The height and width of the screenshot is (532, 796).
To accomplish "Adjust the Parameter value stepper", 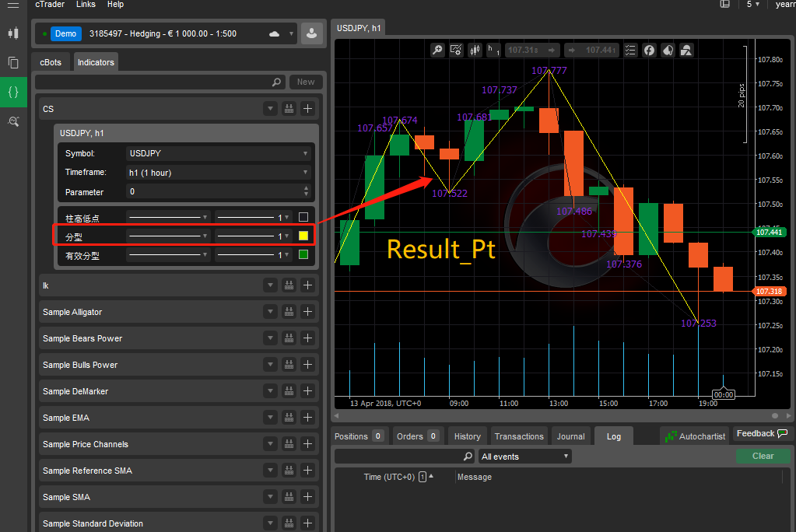I will click(x=306, y=191).
